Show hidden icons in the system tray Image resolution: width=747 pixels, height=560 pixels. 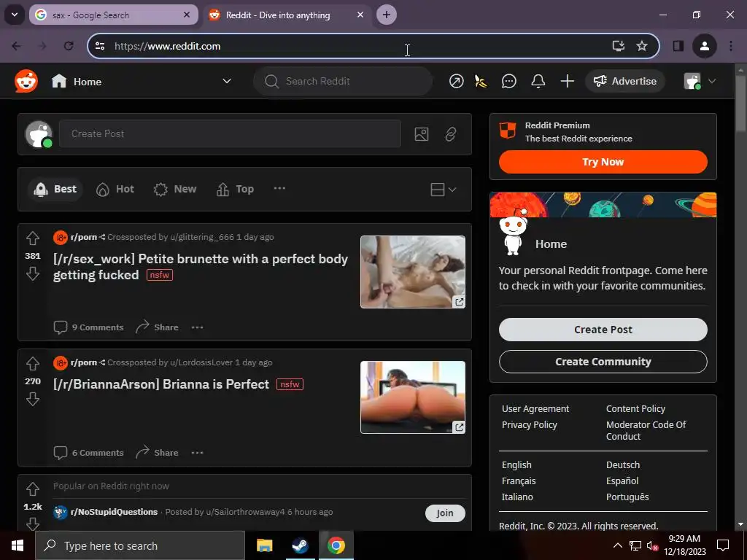click(617, 545)
